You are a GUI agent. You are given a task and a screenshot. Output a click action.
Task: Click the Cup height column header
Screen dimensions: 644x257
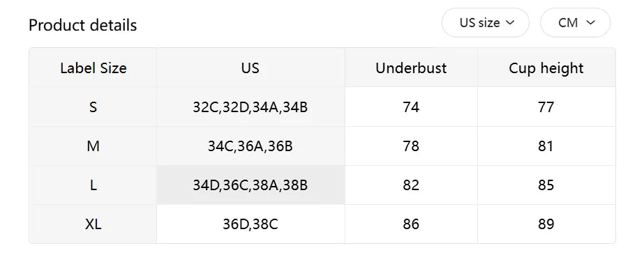[x=546, y=68]
